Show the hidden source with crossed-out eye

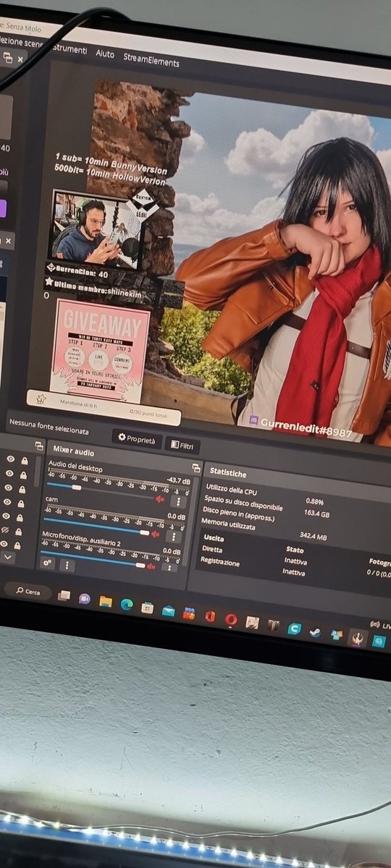click(5, 529)
